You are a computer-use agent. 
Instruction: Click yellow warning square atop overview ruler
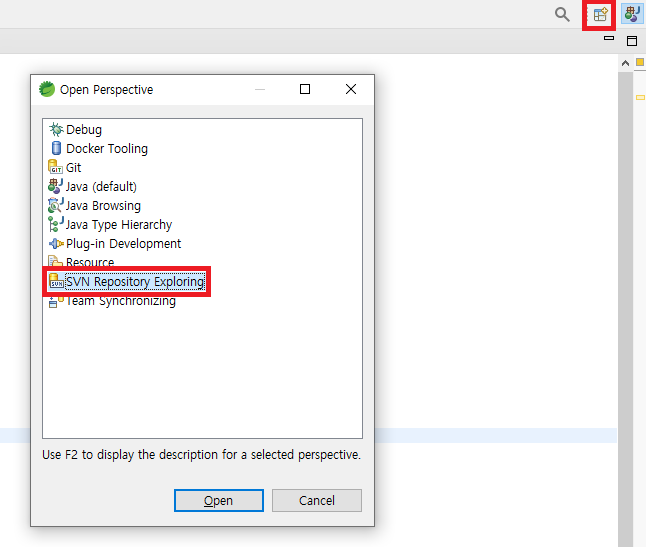tap(640, 62)
